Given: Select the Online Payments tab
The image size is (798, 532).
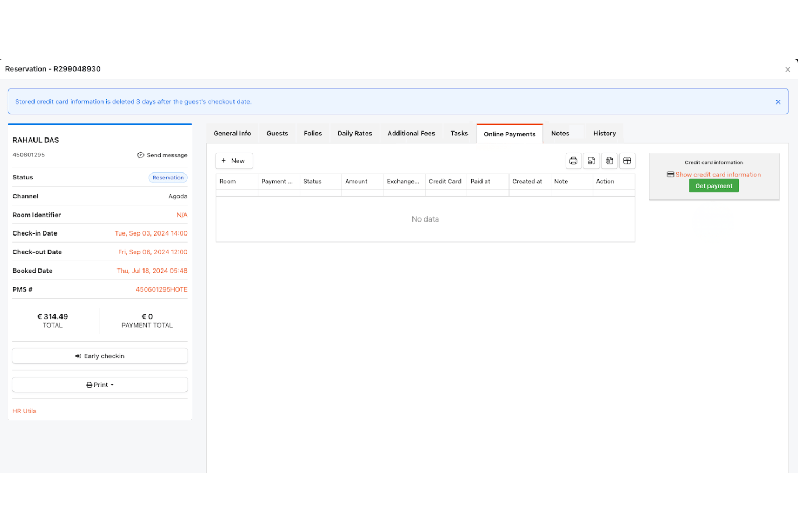Looking at the screenshot, I should [510, 134].
